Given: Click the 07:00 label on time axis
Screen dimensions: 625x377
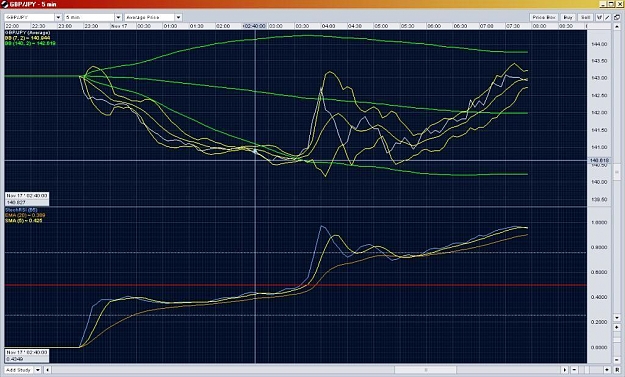Looking at the screenshot, I should (x=486, y=26).
